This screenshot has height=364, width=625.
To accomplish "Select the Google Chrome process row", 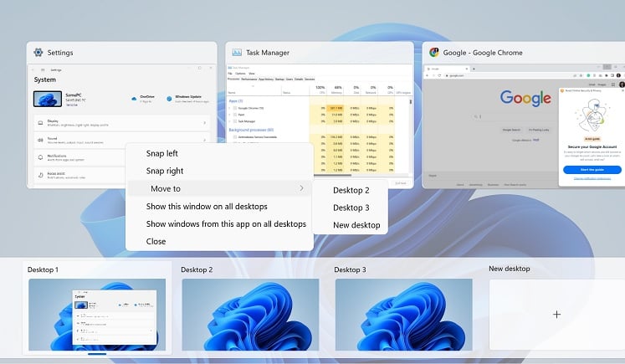I will click(311, 108).
